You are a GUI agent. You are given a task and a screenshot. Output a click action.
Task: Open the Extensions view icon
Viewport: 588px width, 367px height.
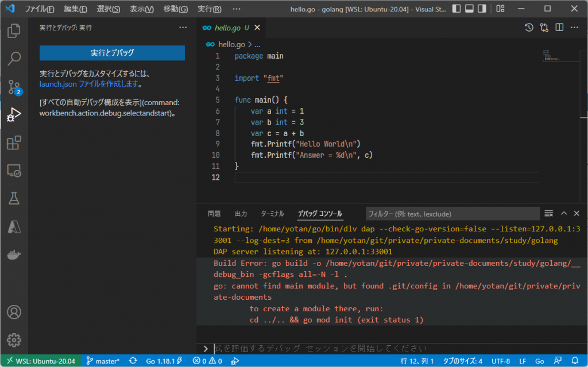point(14,142)
